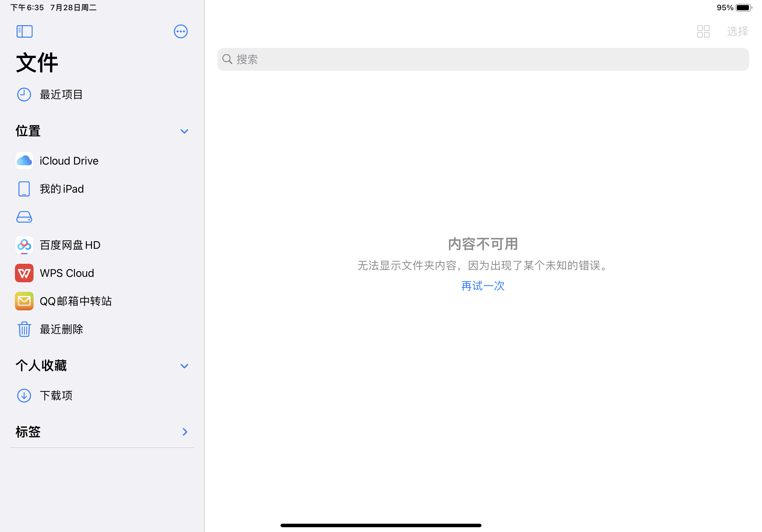Click the 搜索 search field
The height and width of the screenshot is (532, 762).
pyautogui.click(x=482, y=59)
